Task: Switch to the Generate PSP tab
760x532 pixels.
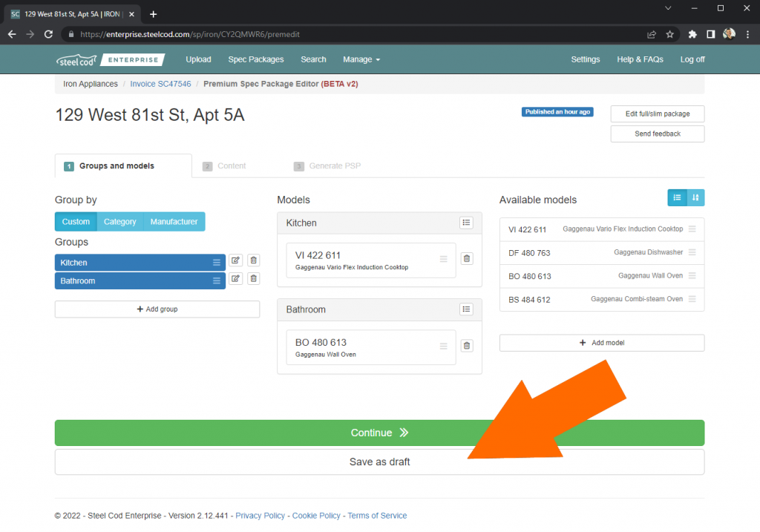Action: (x=327, y=165)
